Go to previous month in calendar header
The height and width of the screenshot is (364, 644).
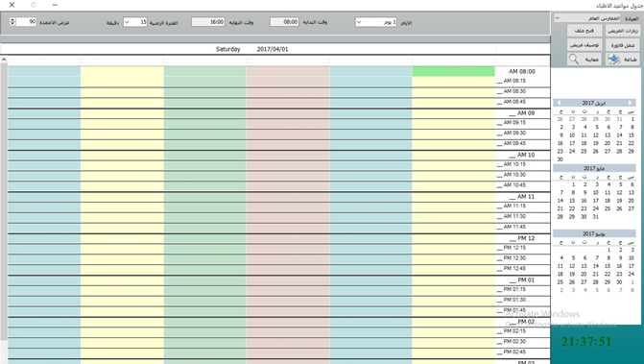(x=559, y=103)
